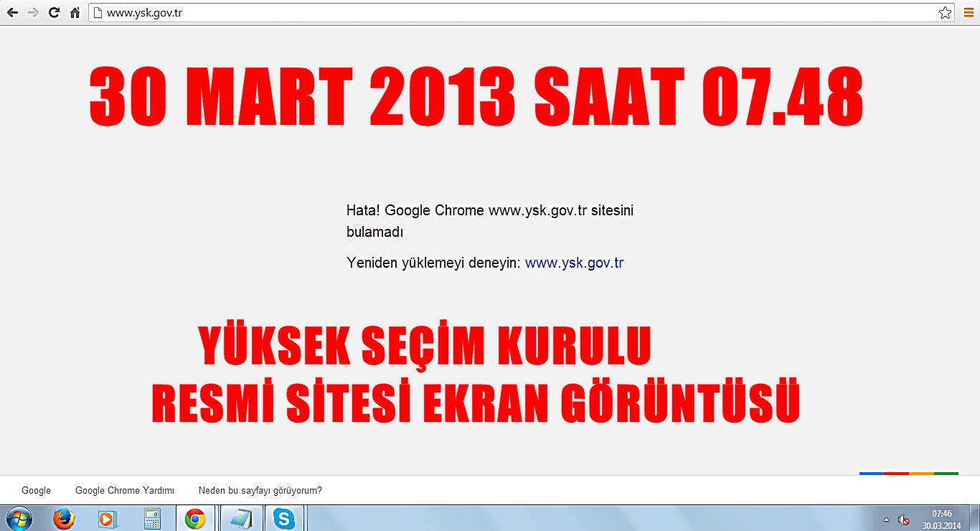Screen dimensions: 980x531
Task: Bookmark this page with the star icon
Action: tap(945, 13)
